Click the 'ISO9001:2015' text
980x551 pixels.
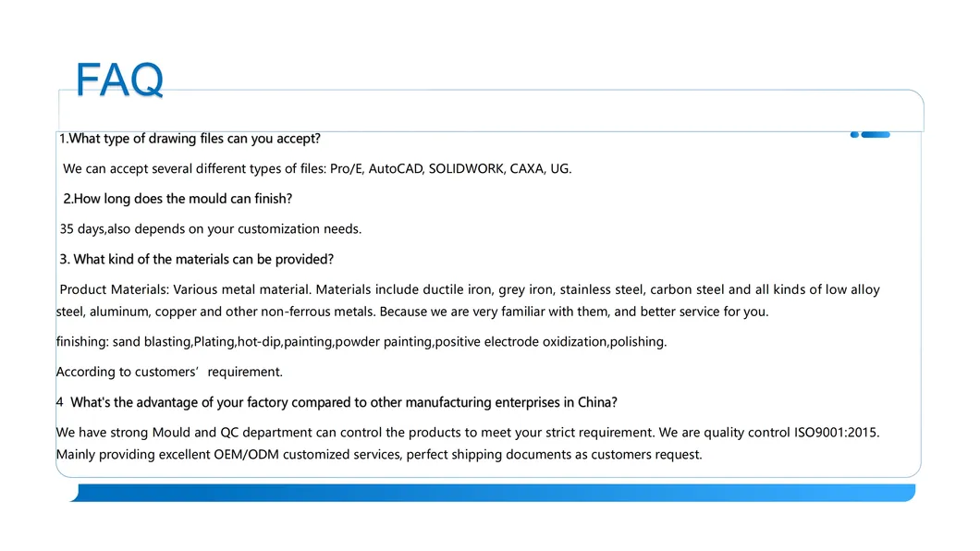click(x=836, y=433)
